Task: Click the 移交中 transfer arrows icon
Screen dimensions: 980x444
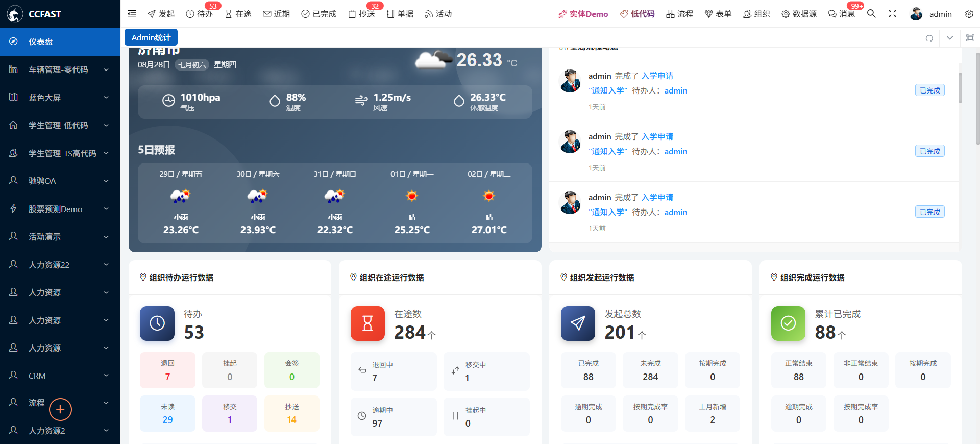Action: (455, 370)
